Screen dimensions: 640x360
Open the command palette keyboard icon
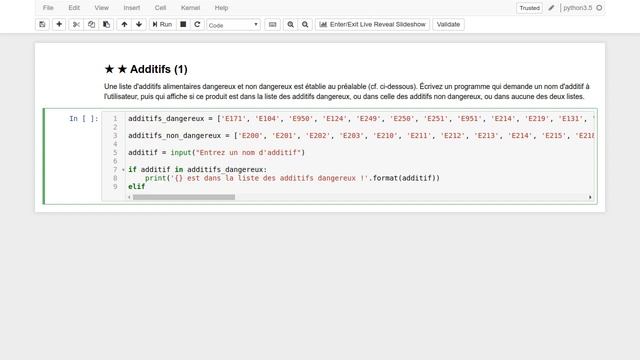[272, 24]
